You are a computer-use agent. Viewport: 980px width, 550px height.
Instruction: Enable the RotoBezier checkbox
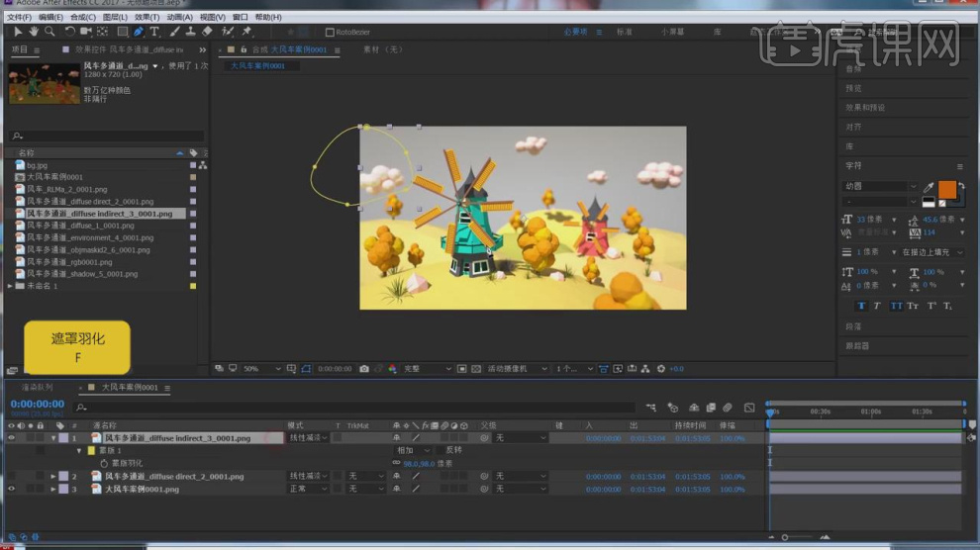click(330, 33)
